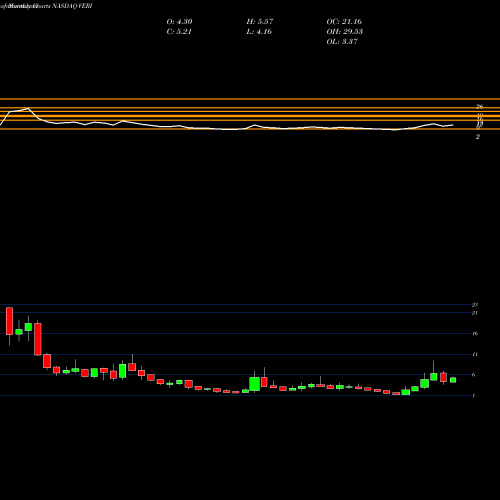This screenshot has width=500, height=500.
Task: Click the '26' label on indicator axis
Action: click(479, 107)
